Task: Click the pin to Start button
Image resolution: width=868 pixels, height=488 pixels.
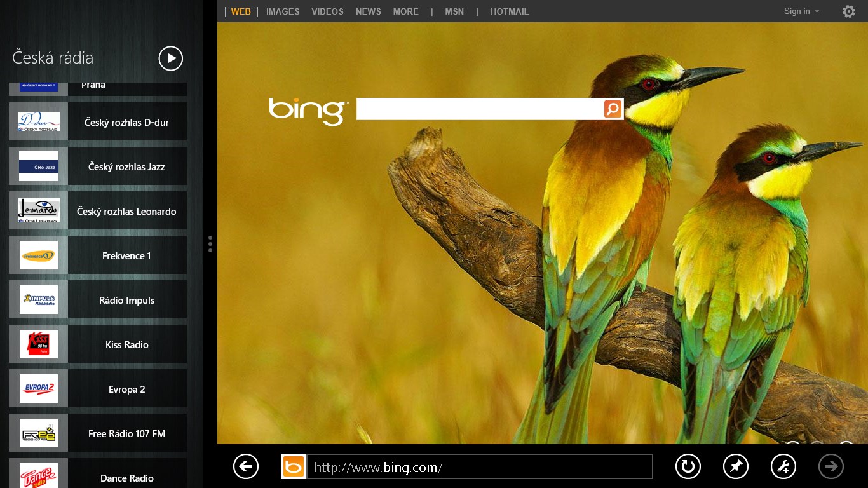Action: point(736,467)
